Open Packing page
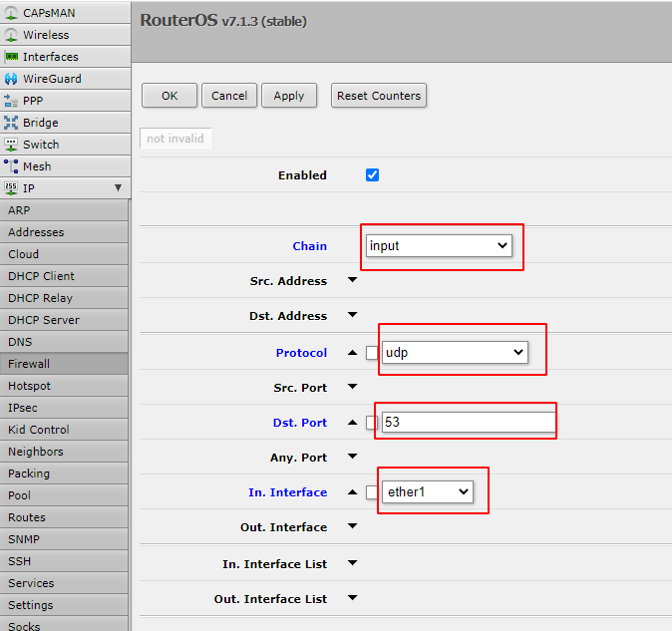The image size is (672, 631). [x=64, y=473]
